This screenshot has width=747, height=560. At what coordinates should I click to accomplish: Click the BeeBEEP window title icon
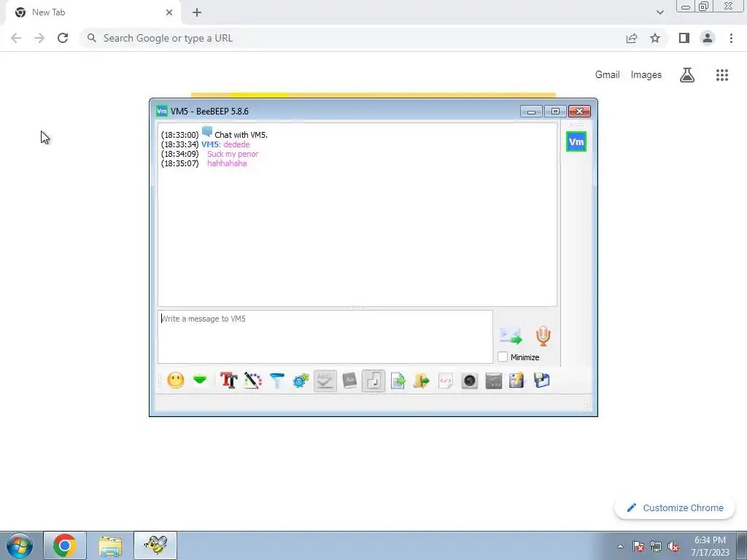tap(162, 111)
